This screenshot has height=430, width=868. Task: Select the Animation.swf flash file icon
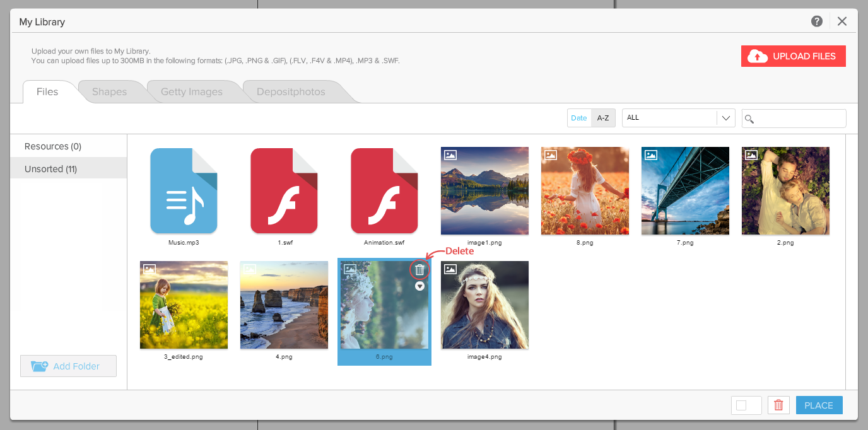384,191
